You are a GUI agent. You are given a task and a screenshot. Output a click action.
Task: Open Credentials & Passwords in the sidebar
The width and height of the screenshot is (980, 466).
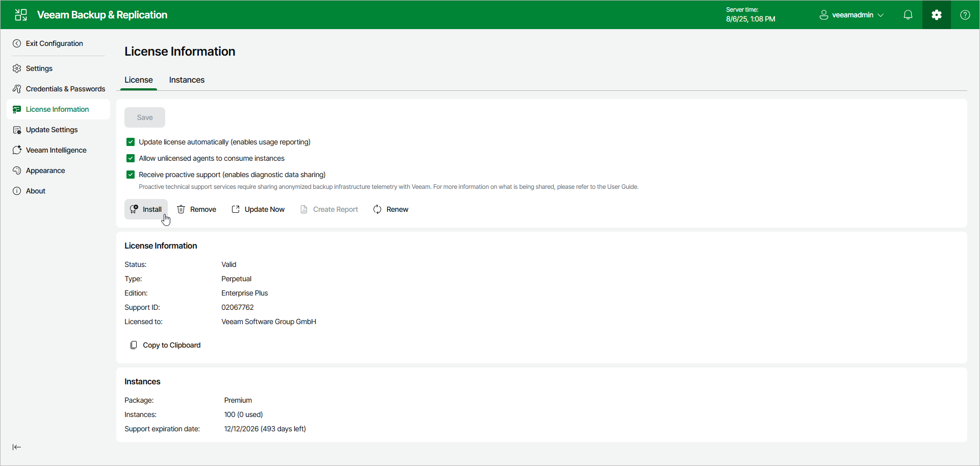click(58, 89)
